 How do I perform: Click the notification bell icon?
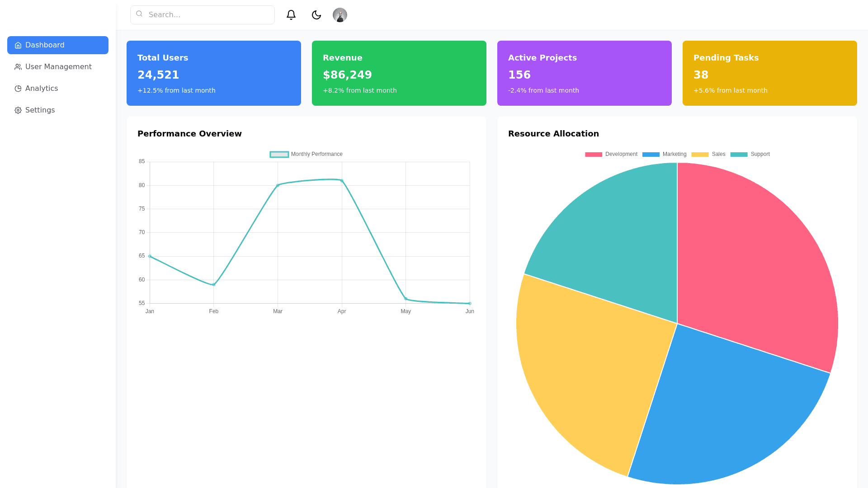[291, 15]
